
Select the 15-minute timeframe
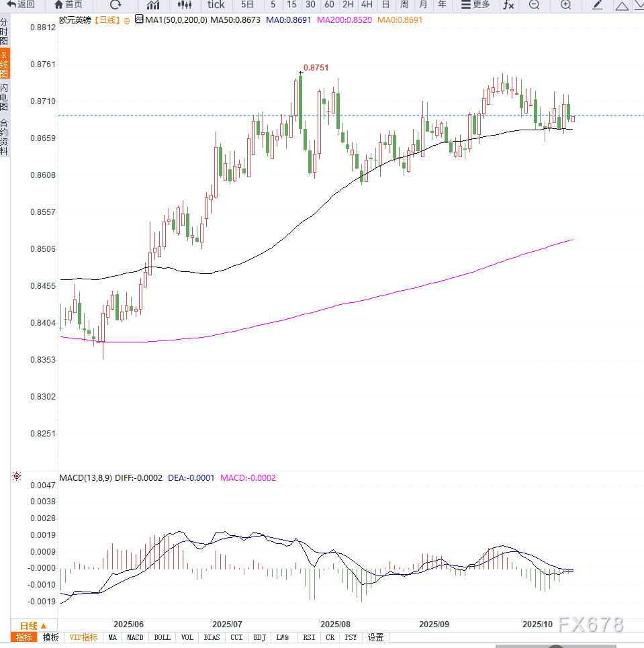[x=291, y=5]
